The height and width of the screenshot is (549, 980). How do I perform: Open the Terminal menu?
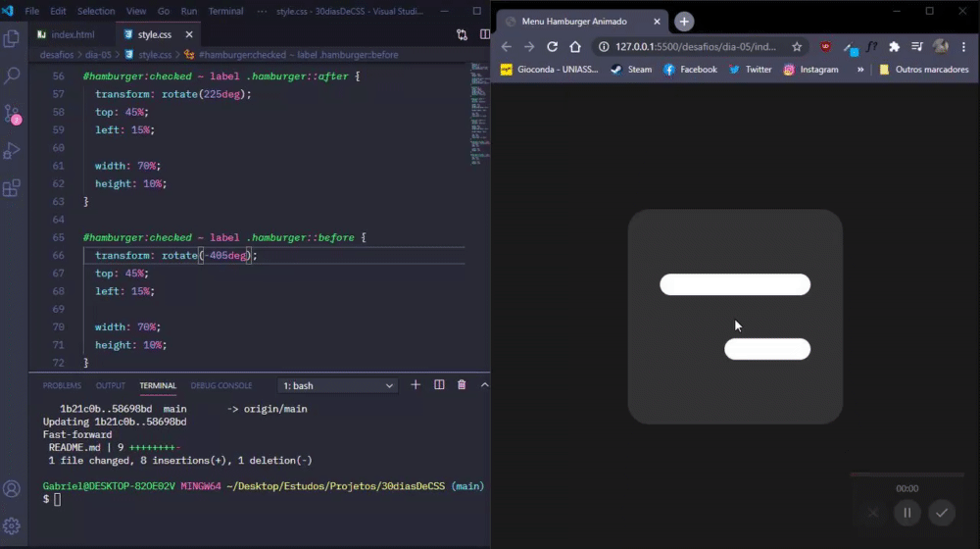tap(225, 11)
